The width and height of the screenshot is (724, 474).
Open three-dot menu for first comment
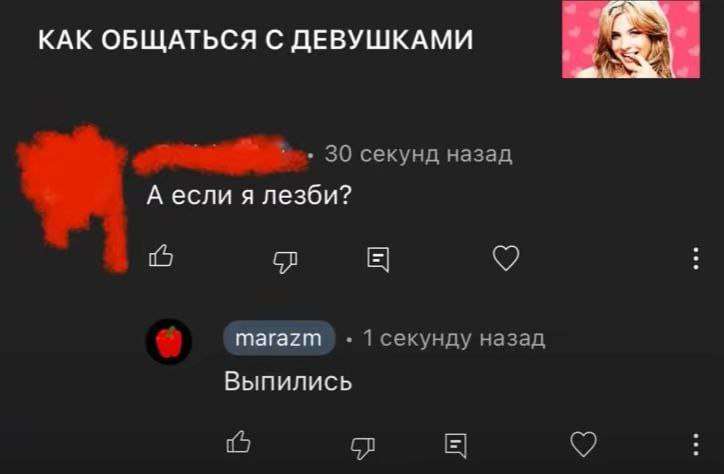click(x=696, y=258)
